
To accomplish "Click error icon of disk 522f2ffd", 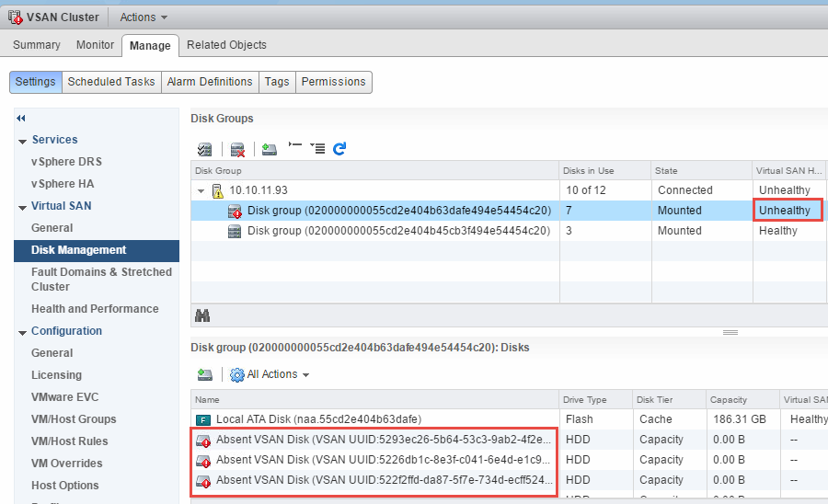I will click(x=203, y=481).
